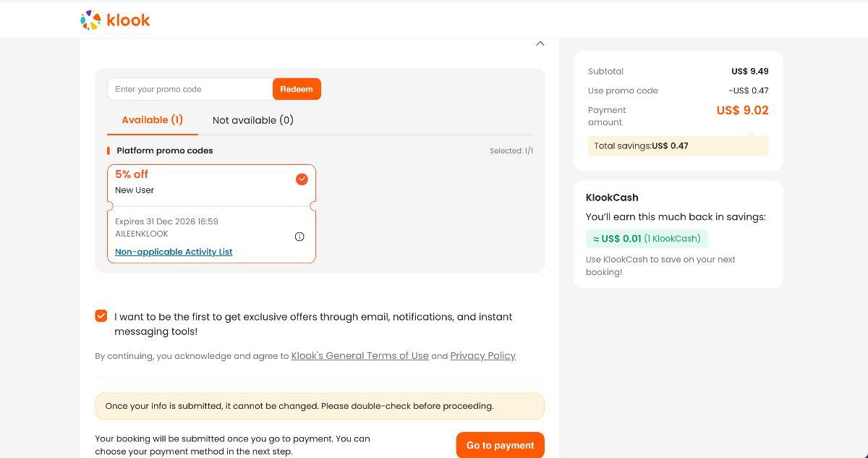Click the Total savings banner

(x=678, y=145)
